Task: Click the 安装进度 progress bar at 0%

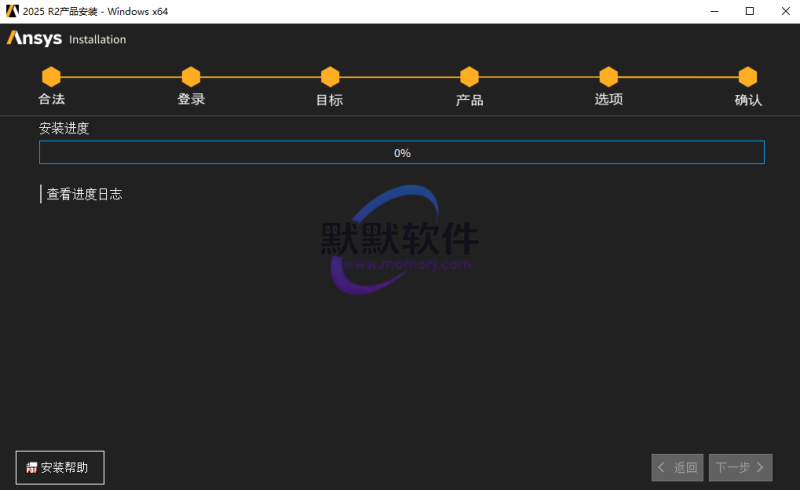Action: click(401, 153)
